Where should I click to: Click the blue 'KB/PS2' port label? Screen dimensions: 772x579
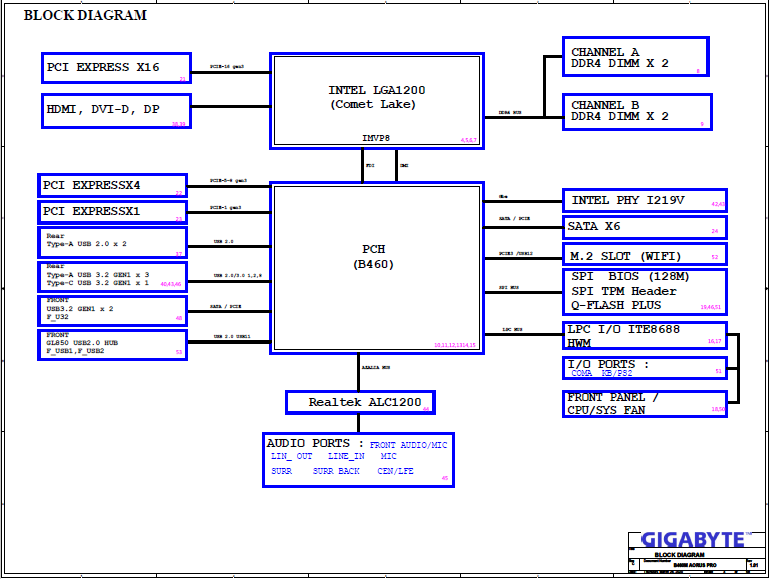[617, 373]
